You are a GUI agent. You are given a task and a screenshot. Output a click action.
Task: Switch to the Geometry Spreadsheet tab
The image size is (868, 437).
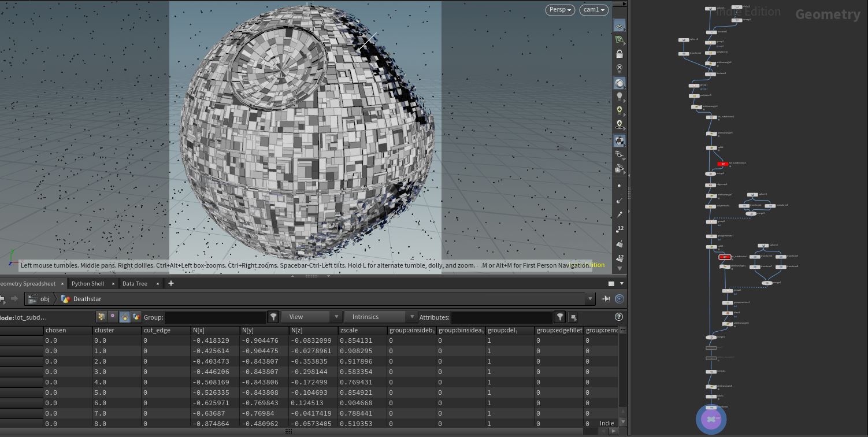click(28, 284)
